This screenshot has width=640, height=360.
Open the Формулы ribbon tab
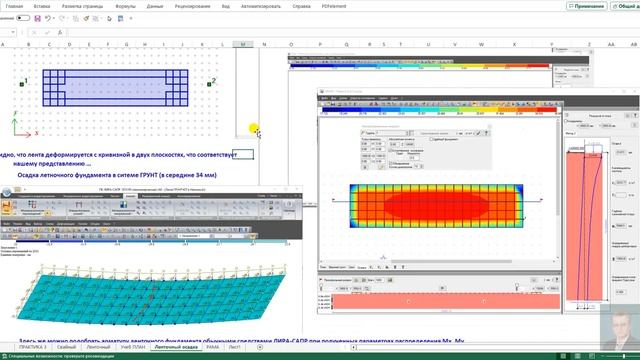[x=125, y=6]
